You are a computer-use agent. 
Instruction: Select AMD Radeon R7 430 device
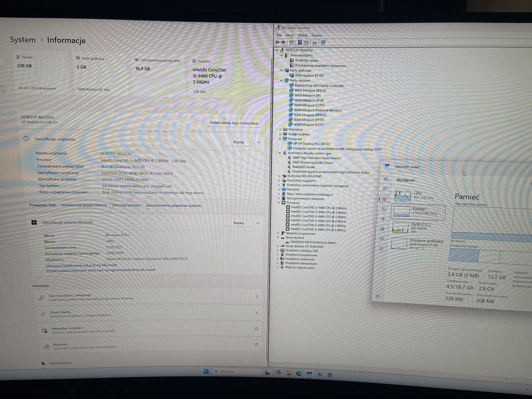(309, 75)
